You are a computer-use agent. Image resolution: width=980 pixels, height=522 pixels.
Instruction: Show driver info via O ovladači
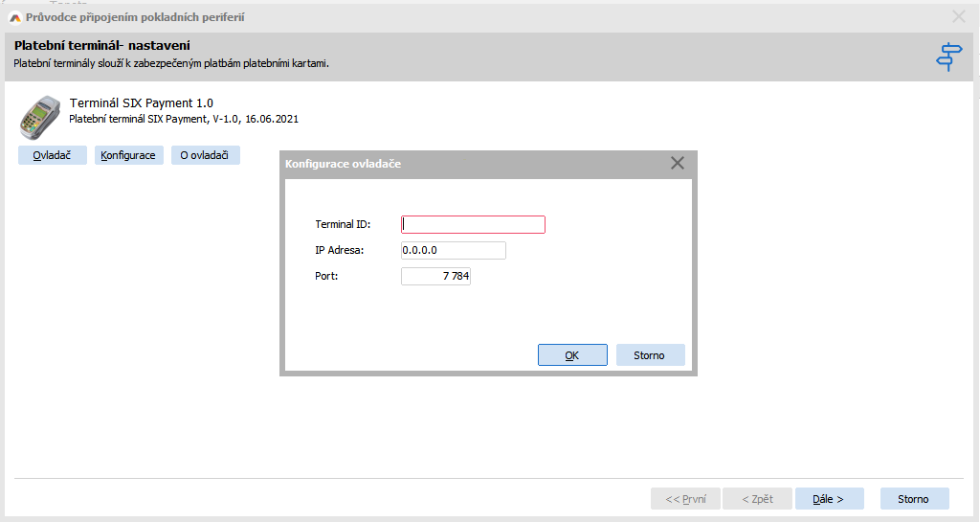tap(204, 155)
